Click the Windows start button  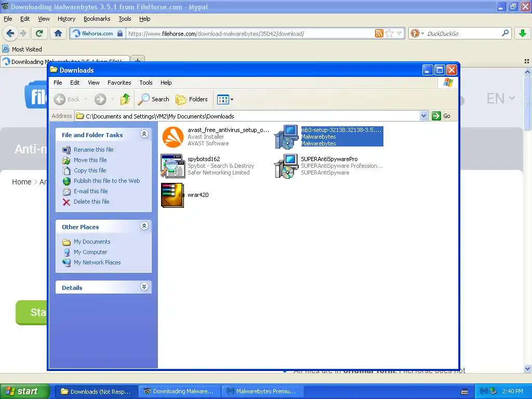click(x=24, y=391)
